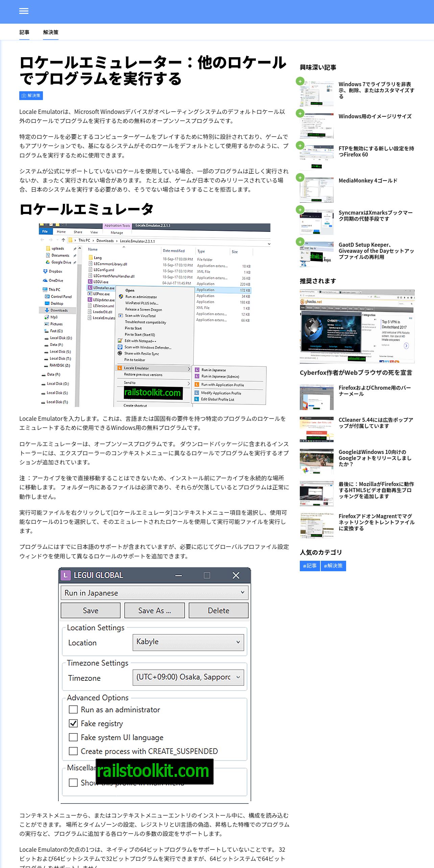Click the Up arrow in Explorer address bar

(x=63, y=240)
